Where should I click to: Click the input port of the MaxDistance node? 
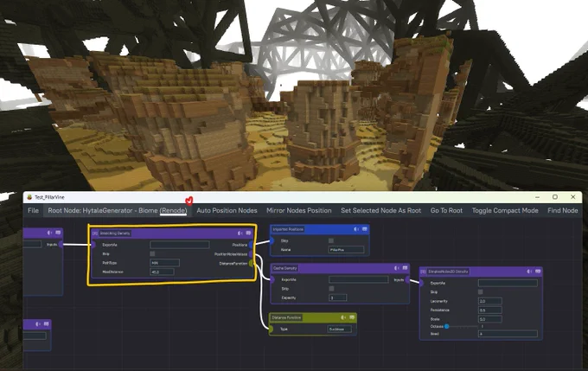(x=93, y=245)
